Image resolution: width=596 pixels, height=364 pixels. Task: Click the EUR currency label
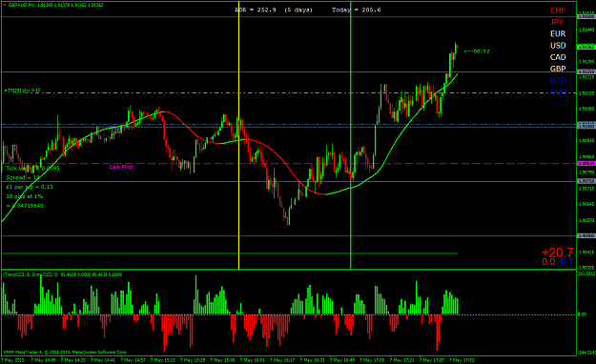click(x=558, y=33)
